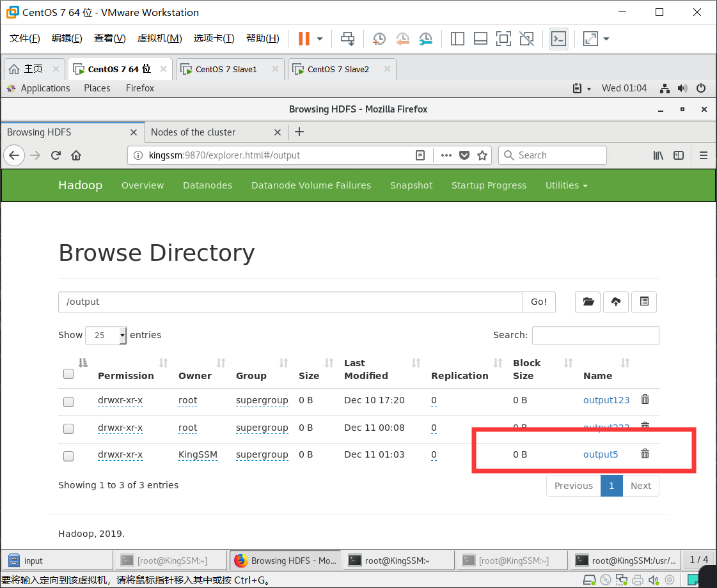Check the output5 row checkbox
This screenshot has width=717, height=588.
coord(68,456)
